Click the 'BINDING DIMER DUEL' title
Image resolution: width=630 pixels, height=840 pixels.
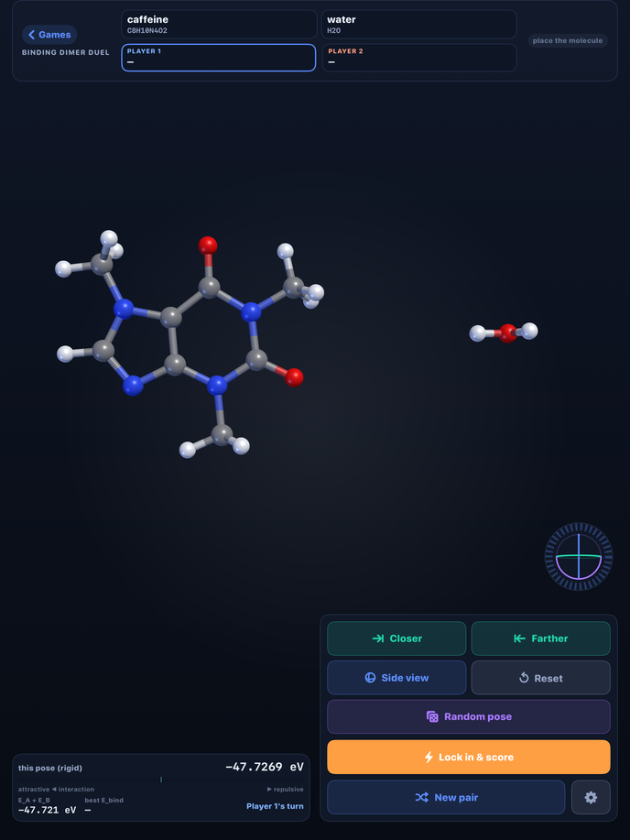[65, 52]
